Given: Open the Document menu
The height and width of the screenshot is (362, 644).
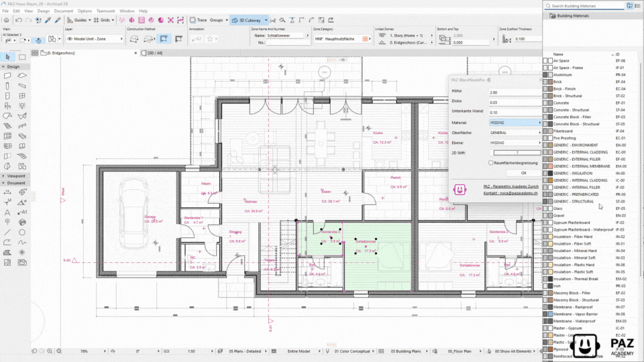Looking at the screenshot, I should pos(64,11).
